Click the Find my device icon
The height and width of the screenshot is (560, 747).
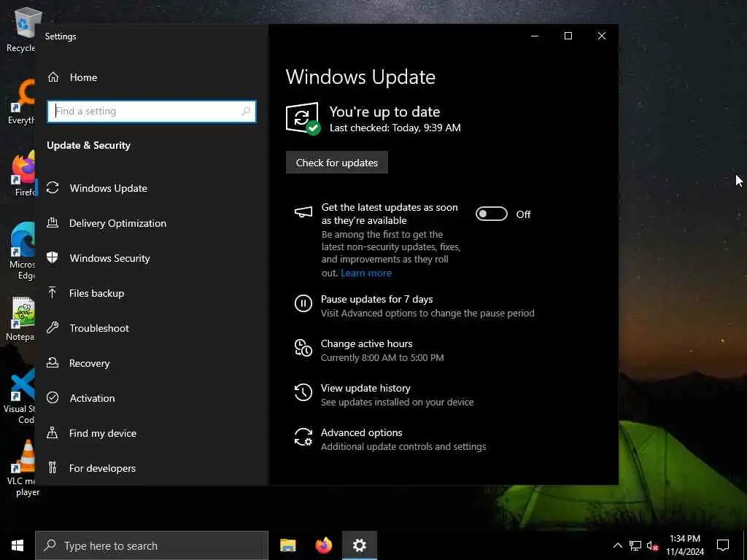[53, 432]
